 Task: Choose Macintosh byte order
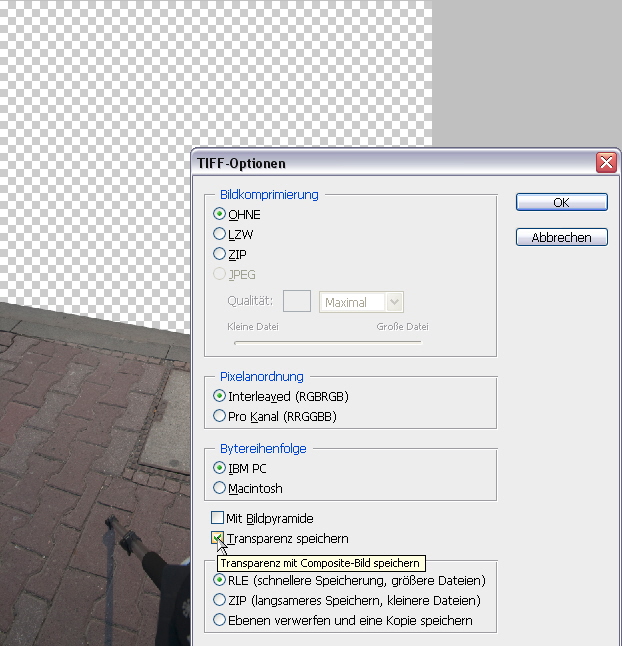point(220,489)
